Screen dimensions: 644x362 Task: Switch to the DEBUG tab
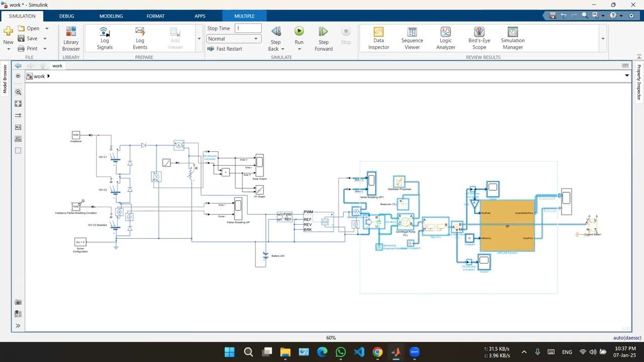[x=66, y=16]
